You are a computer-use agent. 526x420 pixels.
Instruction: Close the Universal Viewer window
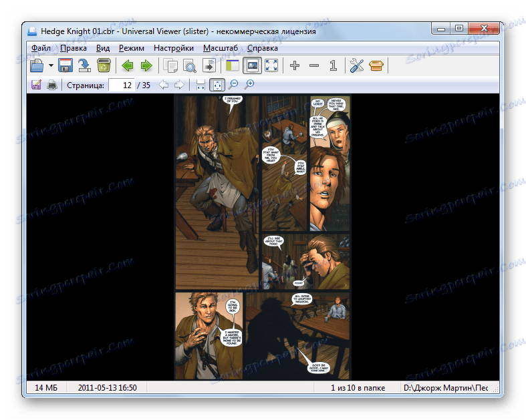484,29
